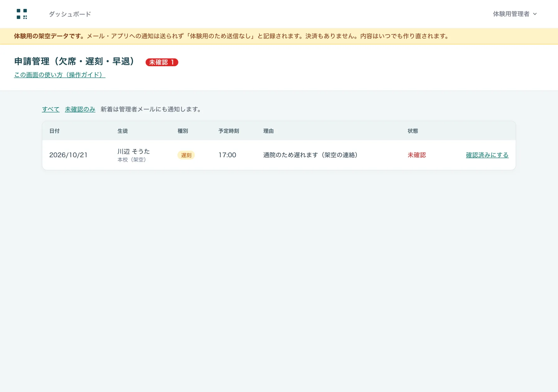Click the red 未確認 1 badge
558x392 pixels.
162,62
